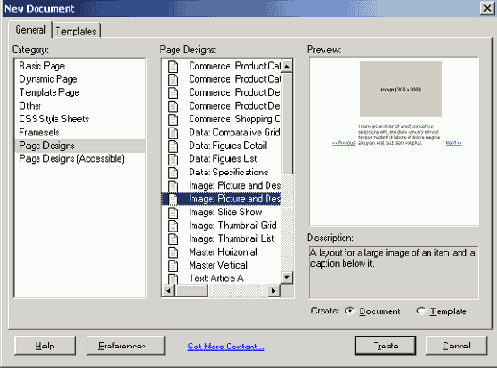
Task: Select Master: Vertical page design
Action: pos(218,265)
